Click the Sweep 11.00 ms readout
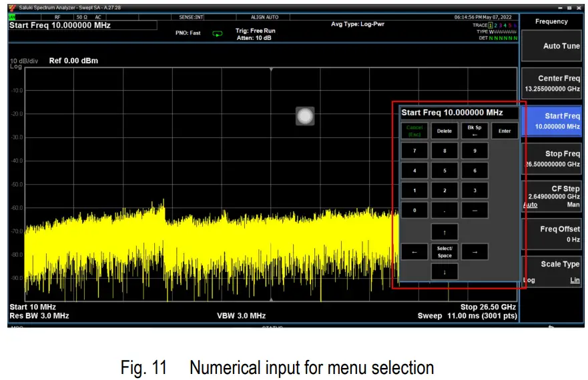 tap(467, 316)
